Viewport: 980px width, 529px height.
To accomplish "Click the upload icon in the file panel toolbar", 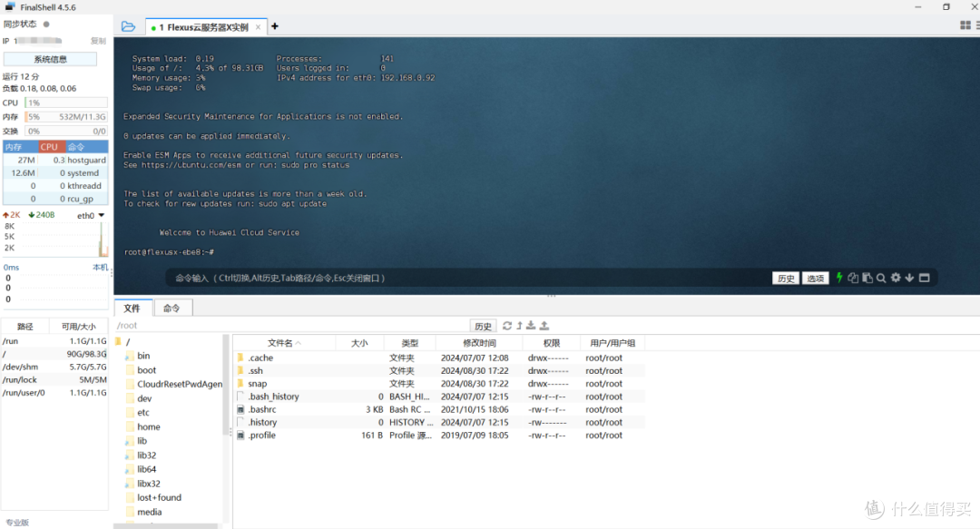I will pos(544,326).
